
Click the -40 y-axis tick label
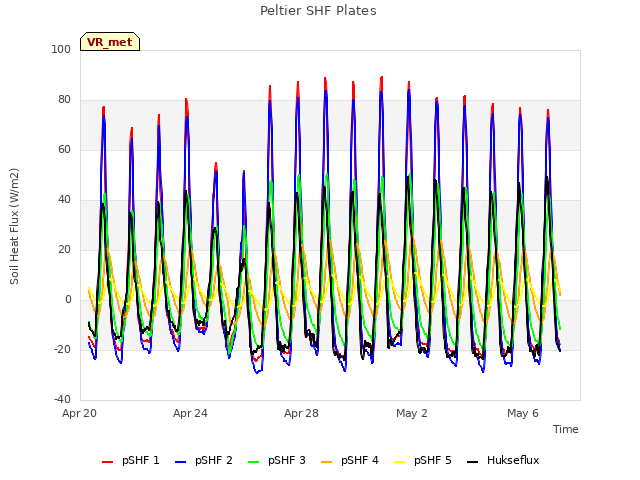pyautogui.click(x=62, y=399)
